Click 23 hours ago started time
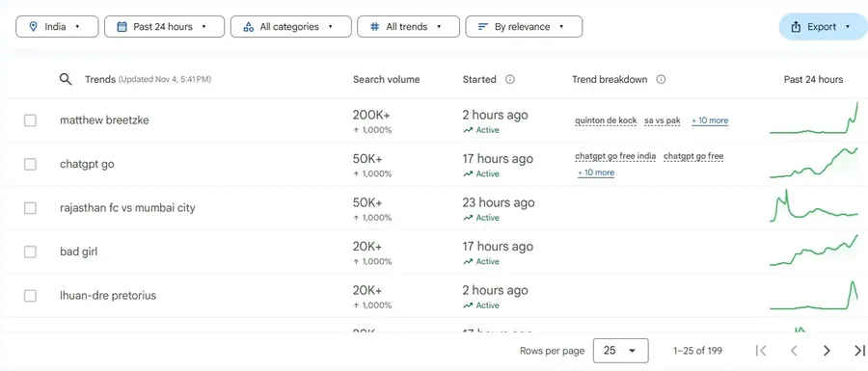This screenshot has height=371, width=868. [x=499, y=202]
